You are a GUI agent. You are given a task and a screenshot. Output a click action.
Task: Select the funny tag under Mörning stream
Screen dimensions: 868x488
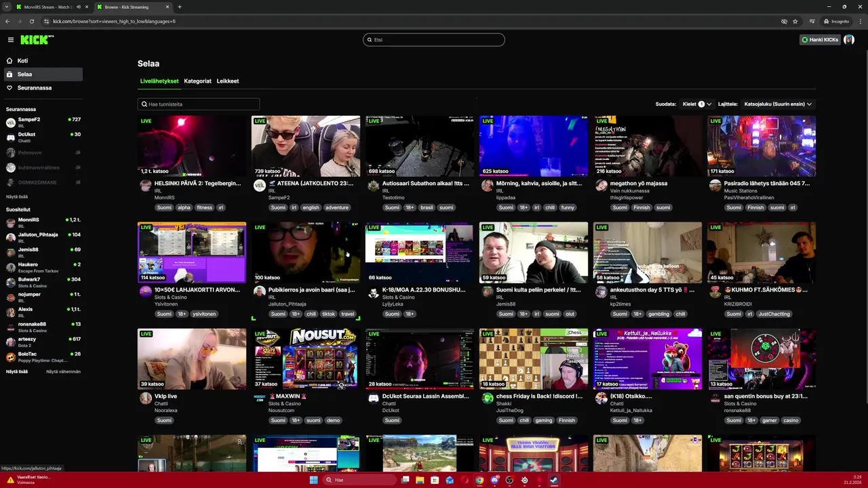tap(568, 207)
